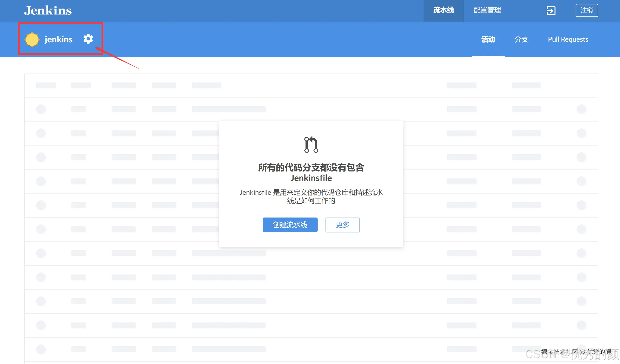Click the rightmost circle placeholder in a run row

582,109
